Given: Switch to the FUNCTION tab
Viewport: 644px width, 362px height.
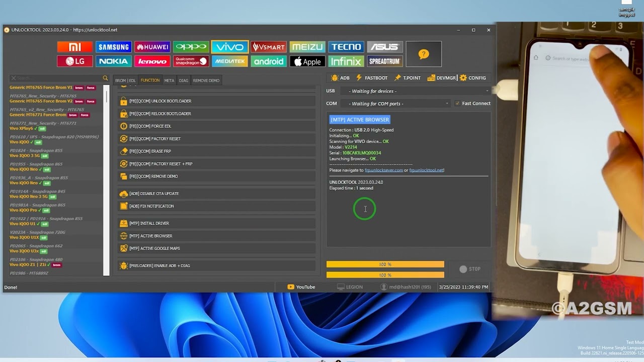Looking at the screenshot, I should click(150, 80).
